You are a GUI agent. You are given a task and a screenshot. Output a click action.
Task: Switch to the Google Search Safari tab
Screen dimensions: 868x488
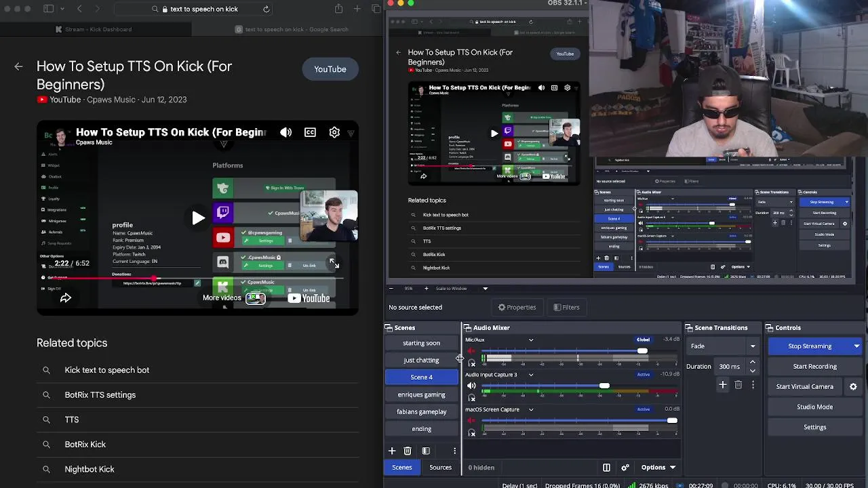click(291, 29)
